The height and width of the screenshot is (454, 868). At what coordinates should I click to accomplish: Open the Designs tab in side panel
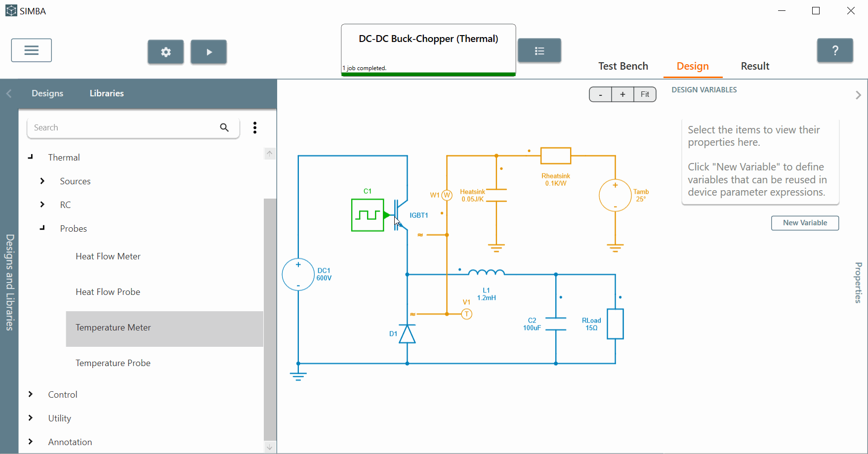point(47,93)
